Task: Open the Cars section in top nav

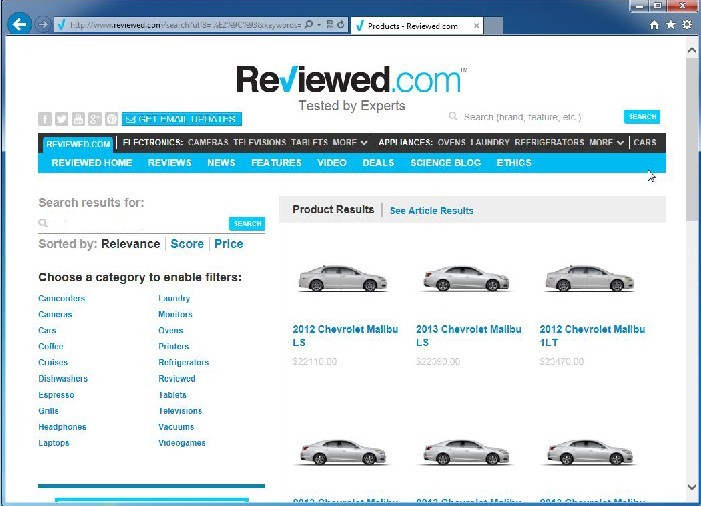Action: (645, 142)
